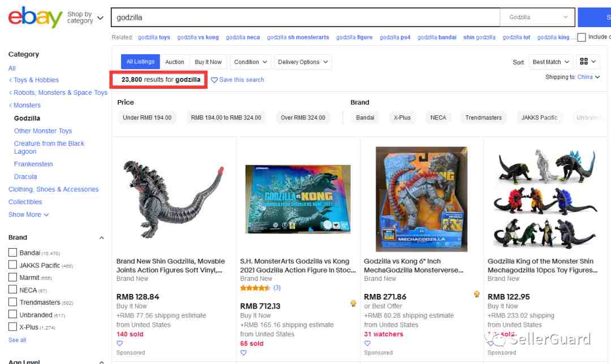Change the Shipping to China location
The width and height of the screenshot is (611, 364).
(588, 77)
